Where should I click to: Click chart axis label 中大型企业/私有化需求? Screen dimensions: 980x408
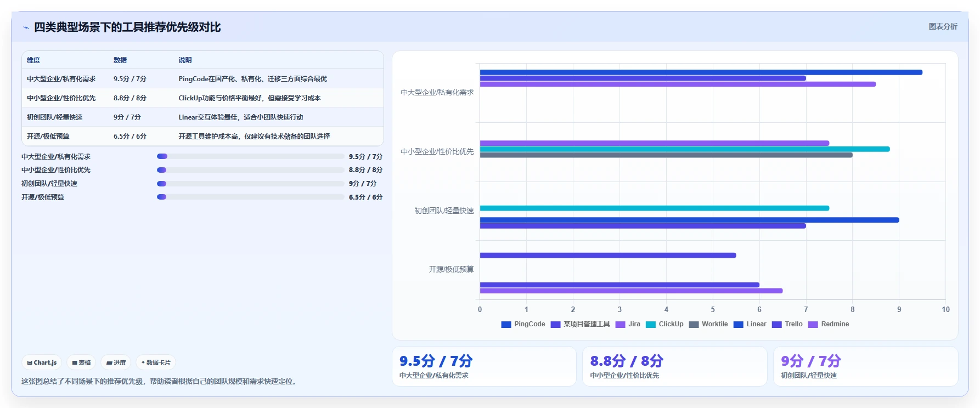(437, 93)
